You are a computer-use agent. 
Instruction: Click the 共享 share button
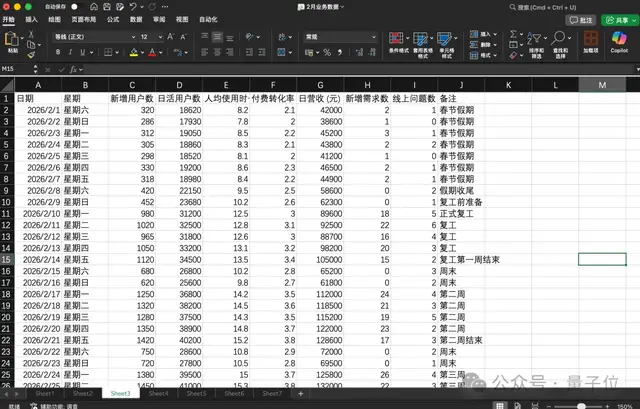pyautogui.click(x=619, y=19)
